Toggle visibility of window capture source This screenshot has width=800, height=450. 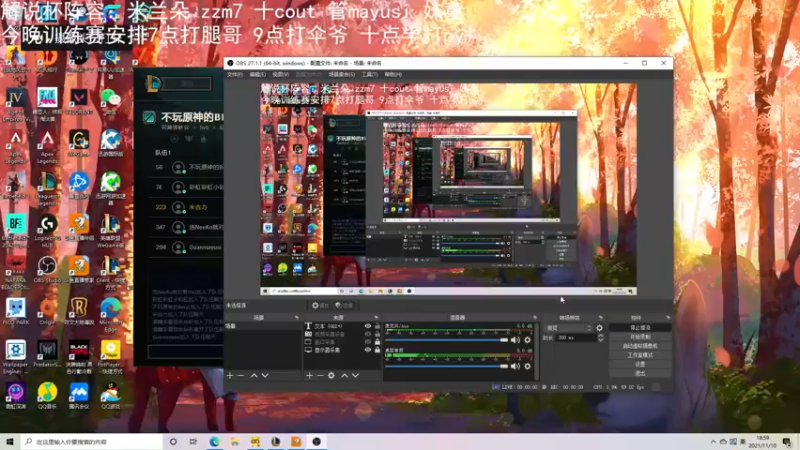[x=367, y=342]
